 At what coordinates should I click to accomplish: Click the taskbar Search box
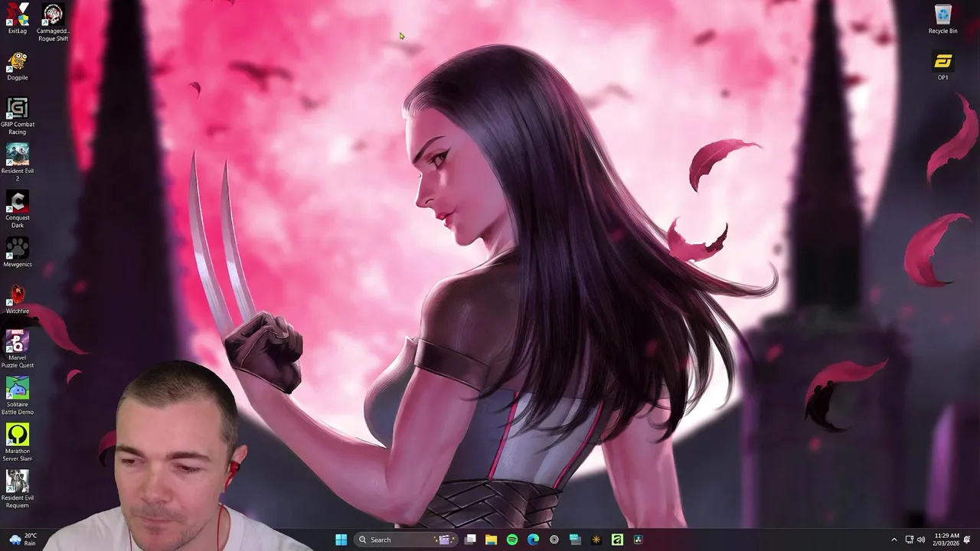[405, 540]
